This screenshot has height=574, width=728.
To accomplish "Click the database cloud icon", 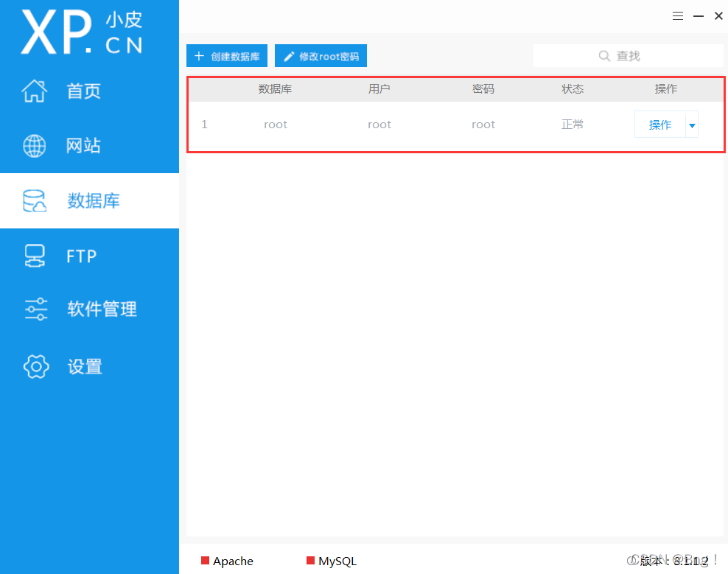I will [35, 200].
